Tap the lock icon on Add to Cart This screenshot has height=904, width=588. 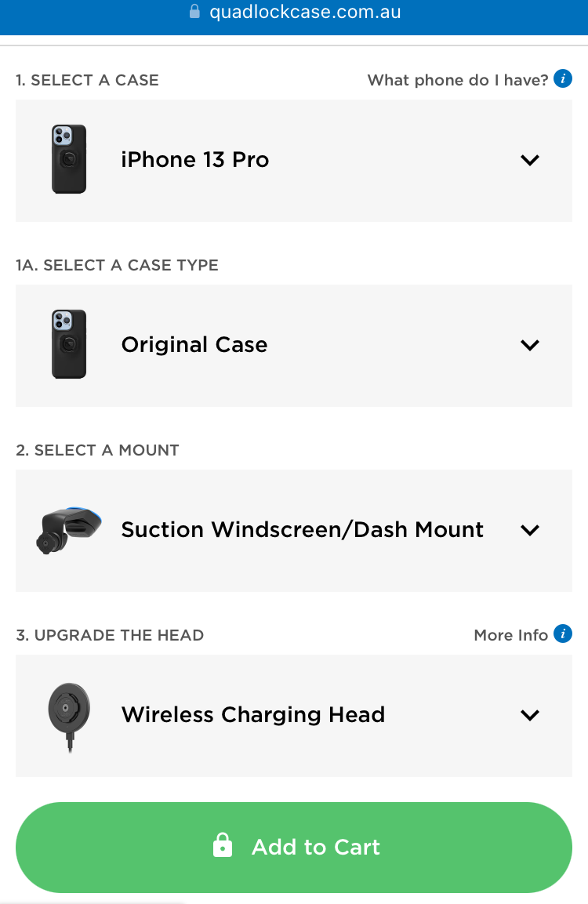tap(223, 845)
